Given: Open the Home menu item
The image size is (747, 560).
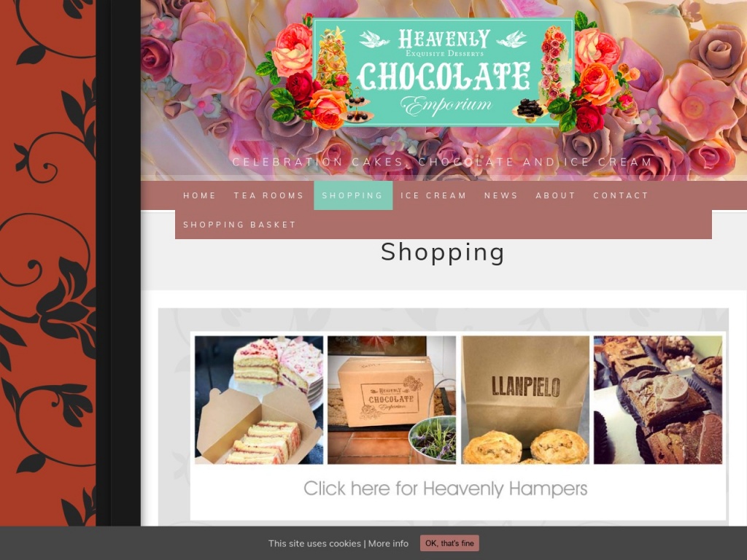Looking at the screenshot, I should tap(199, 195).
